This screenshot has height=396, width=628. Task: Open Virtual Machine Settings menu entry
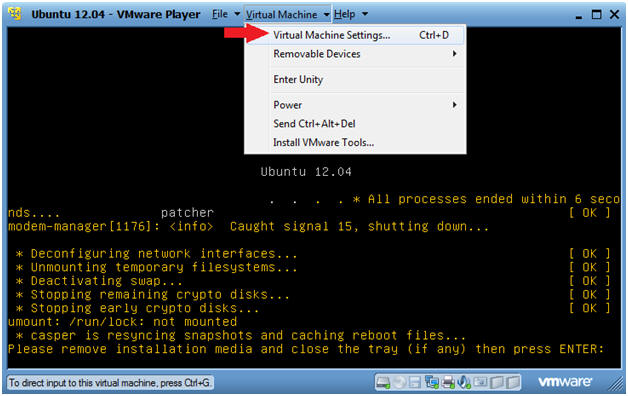355,35
